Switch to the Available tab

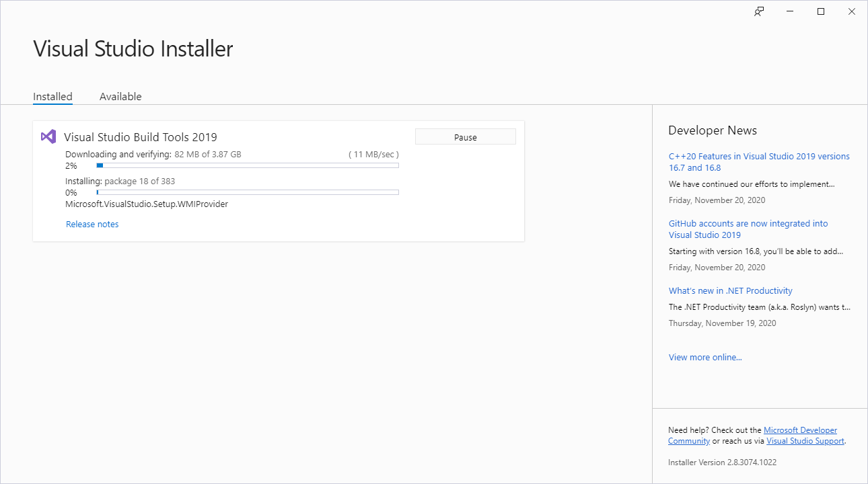(120, 96)
